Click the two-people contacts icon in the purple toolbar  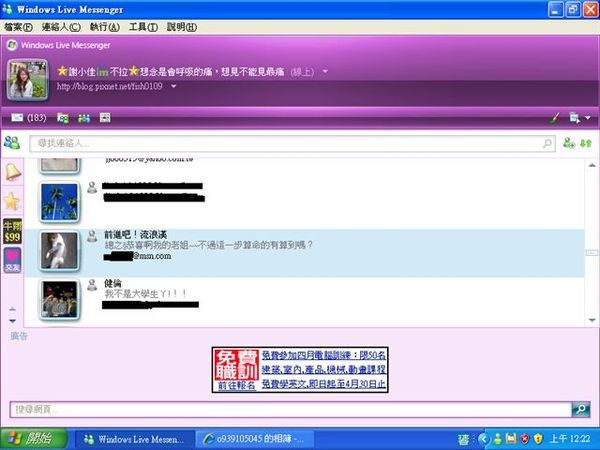pos(84,118)
